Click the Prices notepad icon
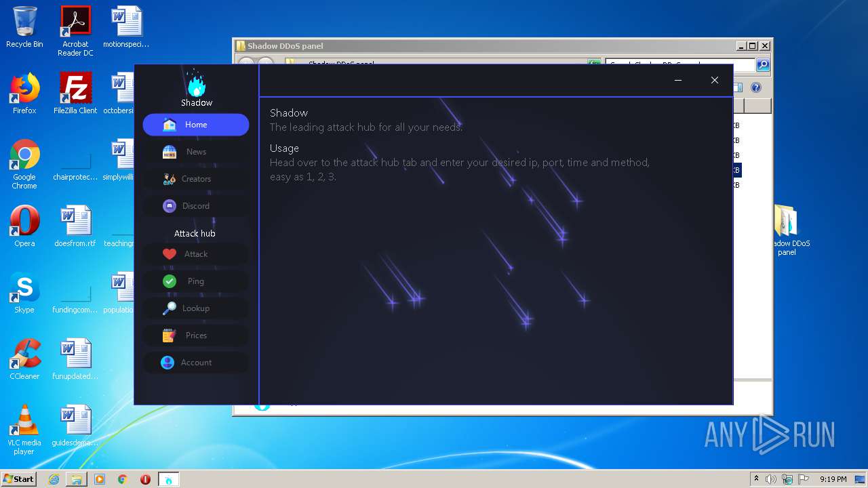This screenshot has width=868, height=488. coord(170,335)
